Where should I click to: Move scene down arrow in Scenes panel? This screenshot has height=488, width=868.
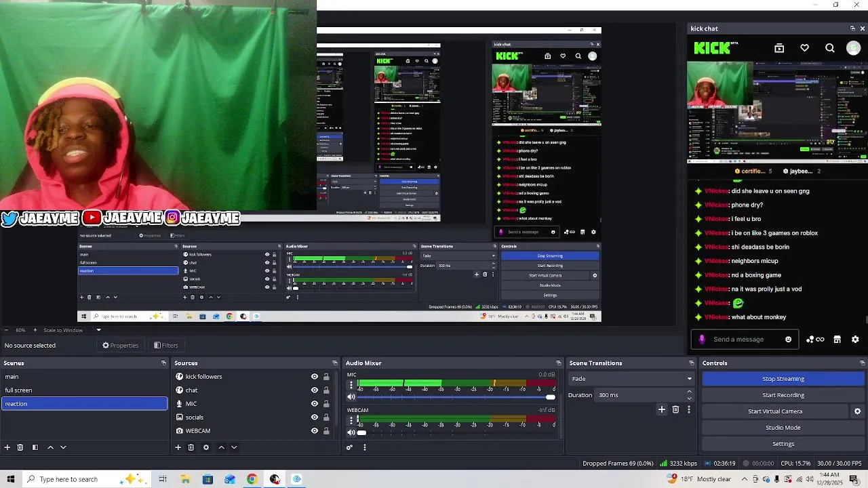click(63, 447)
